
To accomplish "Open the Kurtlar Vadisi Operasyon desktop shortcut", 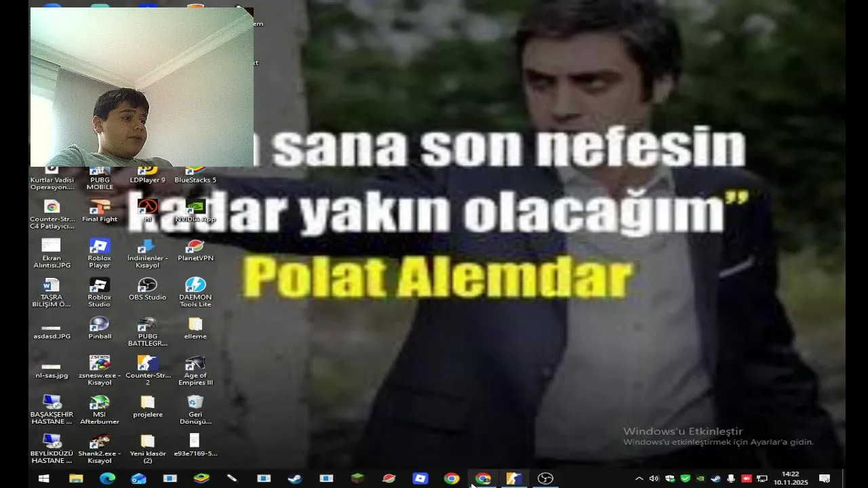I will (x=52, y=179).
